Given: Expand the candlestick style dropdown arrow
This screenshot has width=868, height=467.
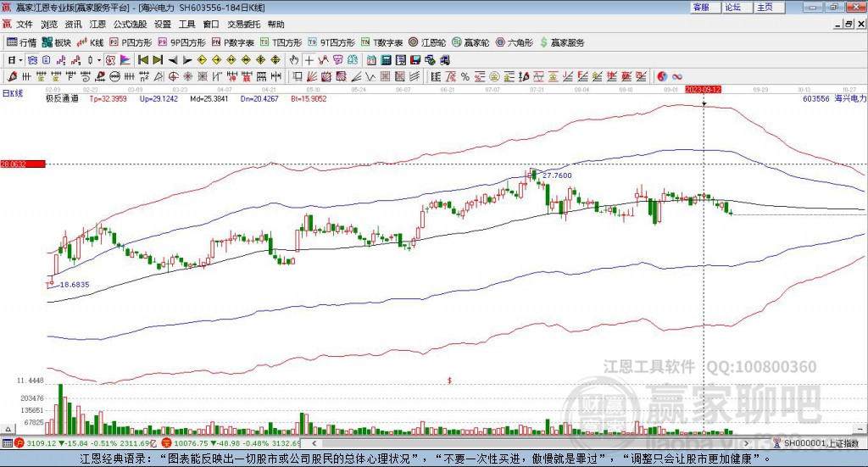Looking at the screenshot, I should [x=98, y=60].
